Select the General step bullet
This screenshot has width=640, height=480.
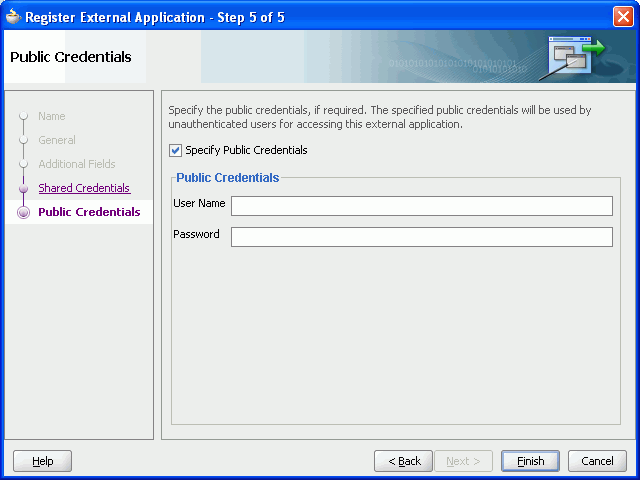coord(23,140)
